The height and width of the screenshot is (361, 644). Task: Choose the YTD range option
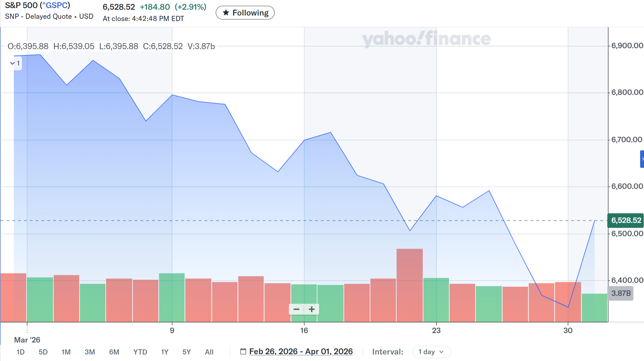pyautogui.click(x=140, y=352)
